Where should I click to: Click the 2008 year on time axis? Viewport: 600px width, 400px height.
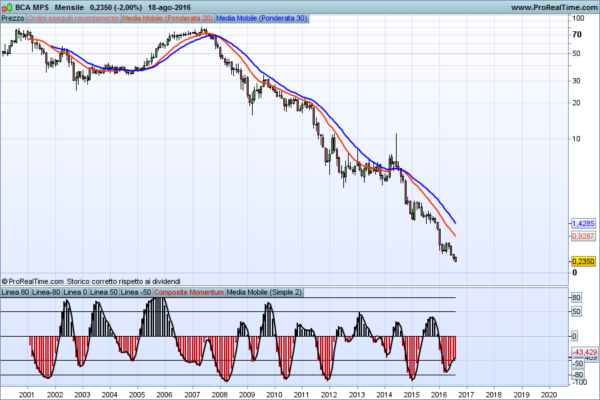tap(219, 394)
